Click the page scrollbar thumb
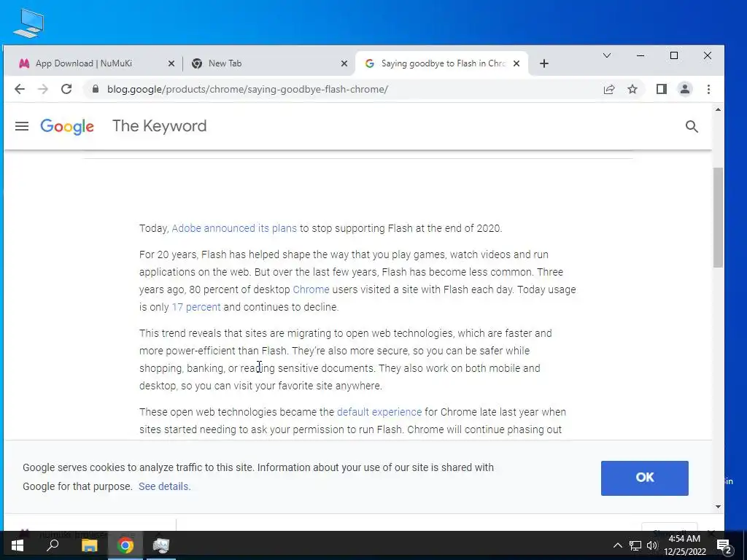The image size is (747, 560). click(x=718, y=217)
